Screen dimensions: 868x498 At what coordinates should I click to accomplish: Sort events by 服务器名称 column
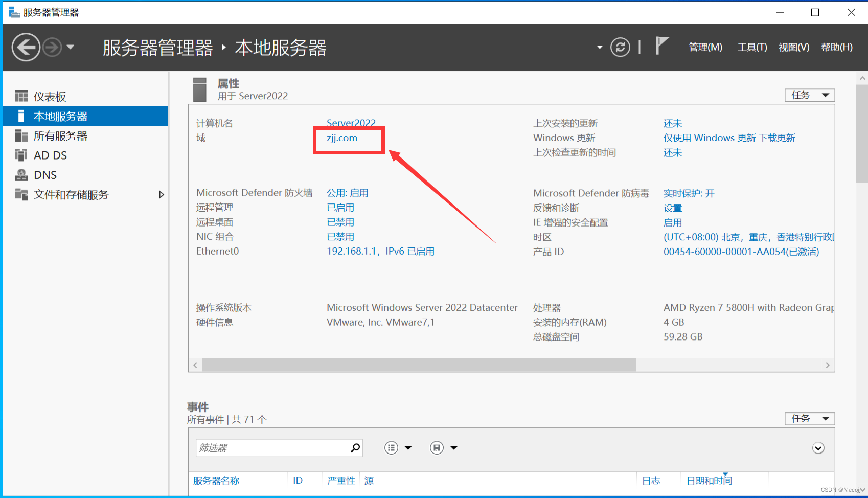click(x=216, y=481)
